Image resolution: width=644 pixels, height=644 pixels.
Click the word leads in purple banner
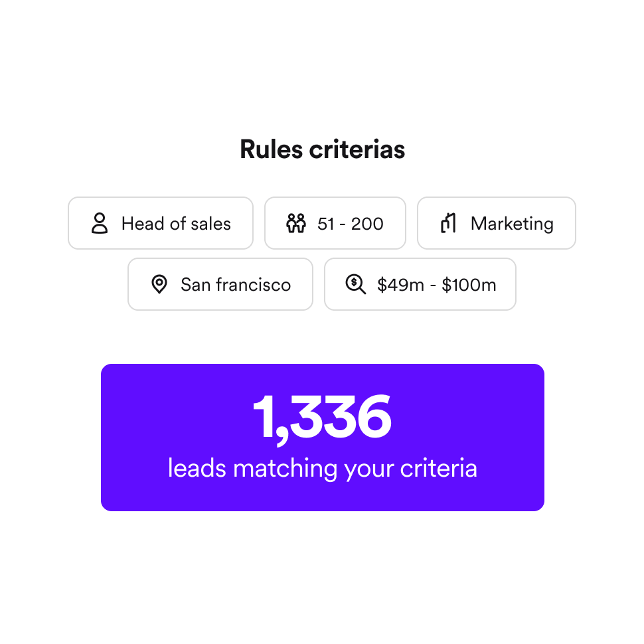coord(197,468)
